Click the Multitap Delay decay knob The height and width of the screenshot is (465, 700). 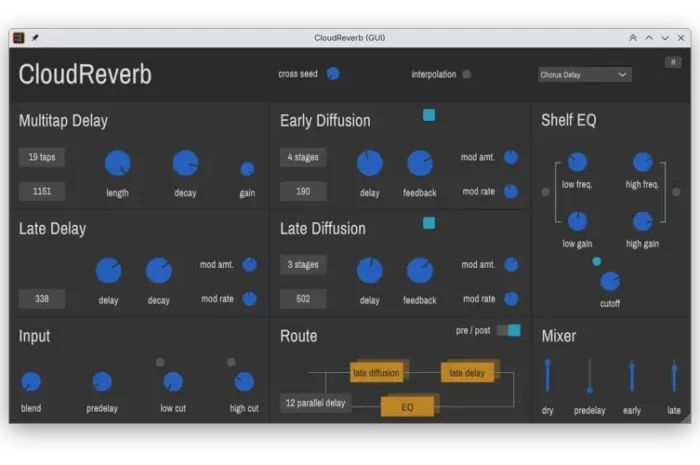click(x=185, y=163)
